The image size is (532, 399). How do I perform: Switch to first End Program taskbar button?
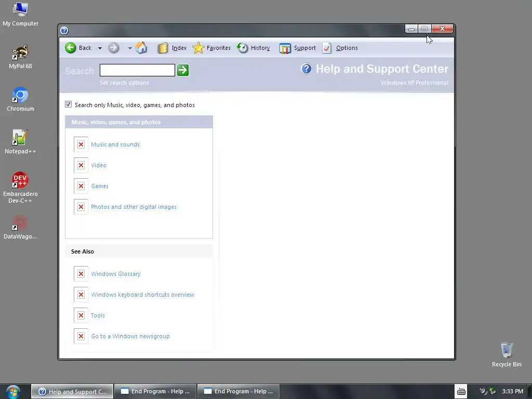coord(155,391)
